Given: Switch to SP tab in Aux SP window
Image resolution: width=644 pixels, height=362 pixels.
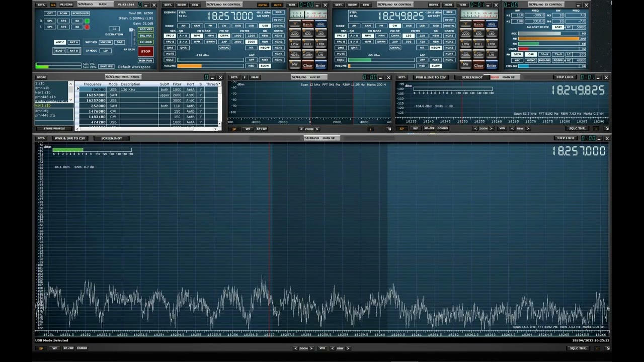Looking at the screenshot, I should [x=234, y=129].
